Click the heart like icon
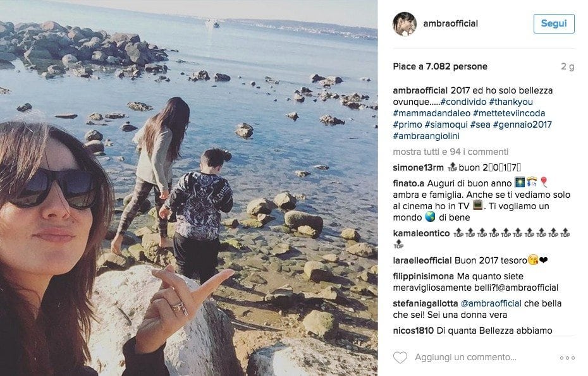The width and height of the screenshot is (588, 376). (x=400, y=357)
